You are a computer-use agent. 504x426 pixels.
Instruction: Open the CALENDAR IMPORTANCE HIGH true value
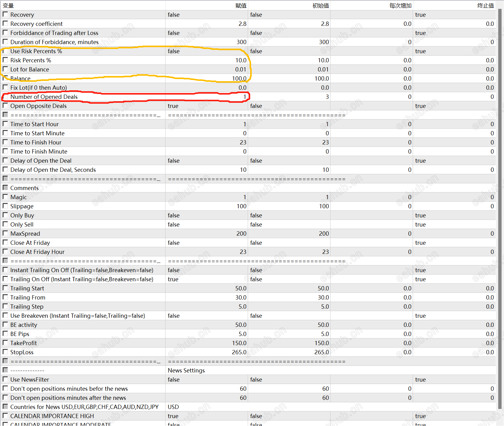coord(207,416)
